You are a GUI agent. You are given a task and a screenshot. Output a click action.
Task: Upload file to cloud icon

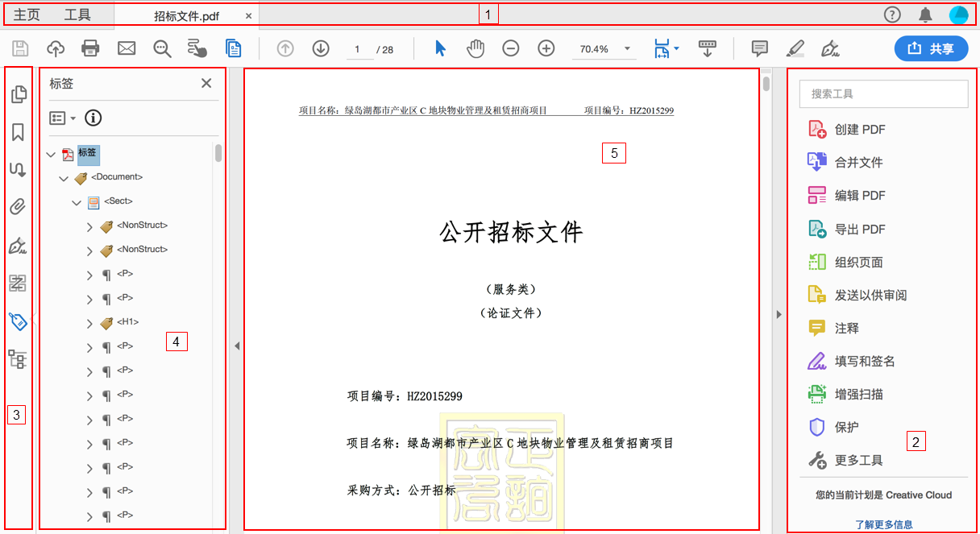[56, 48]
